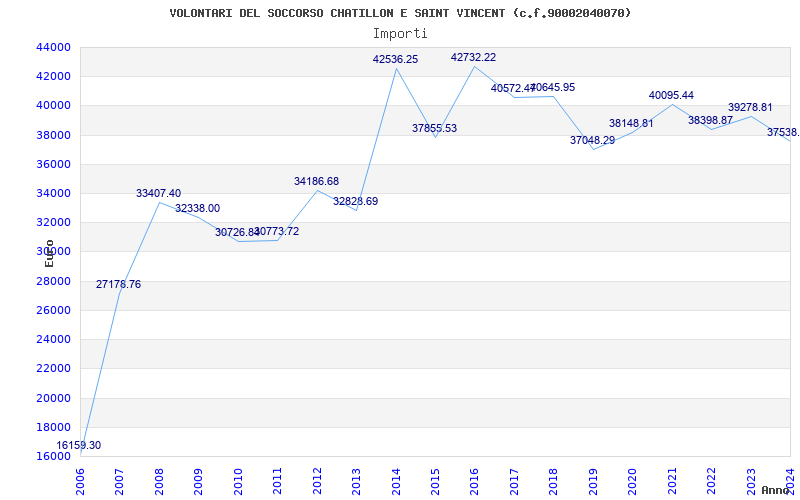
Task: Click the 27178.76 value label
Action: (118, 284)
